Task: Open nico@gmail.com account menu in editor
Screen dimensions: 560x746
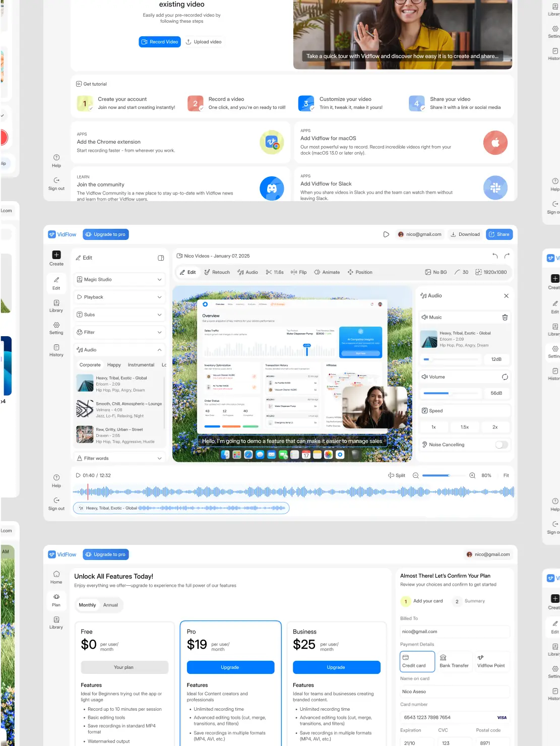Action: pos(420,234)
